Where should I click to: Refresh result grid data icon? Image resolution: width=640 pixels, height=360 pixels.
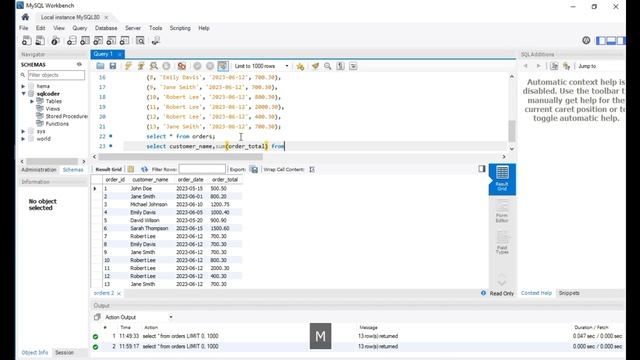tap(144, 169)
